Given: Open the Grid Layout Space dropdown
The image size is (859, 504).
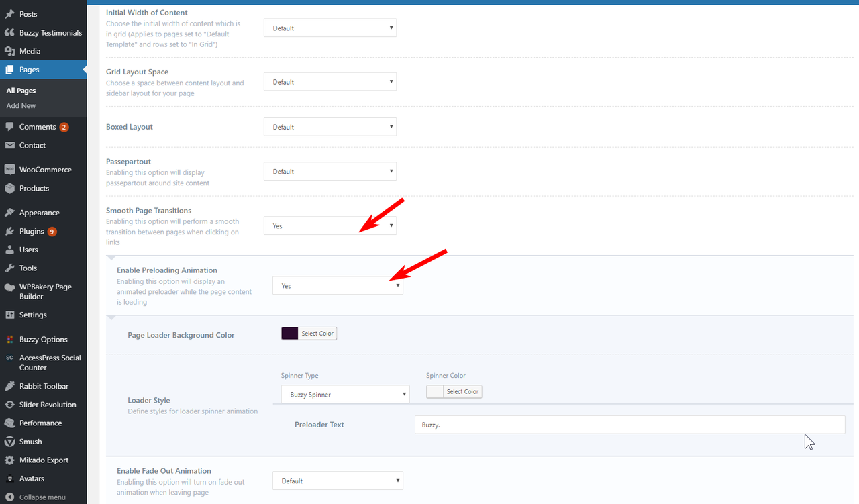Looking at the screenshot, I should 330,82.
